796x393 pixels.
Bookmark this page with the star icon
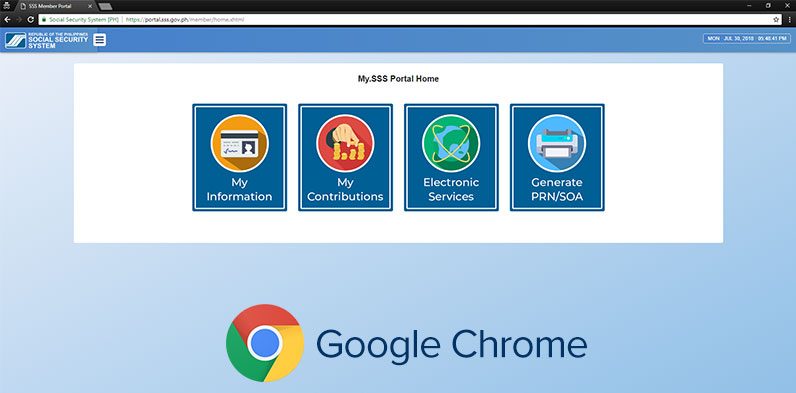pyautogui.click(x=776, y=19)
